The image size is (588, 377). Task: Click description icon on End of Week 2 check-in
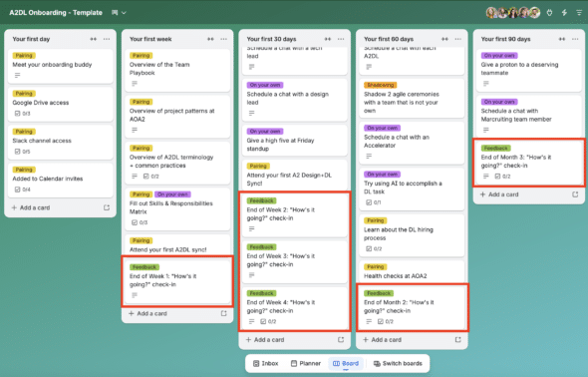click(251, 228)
